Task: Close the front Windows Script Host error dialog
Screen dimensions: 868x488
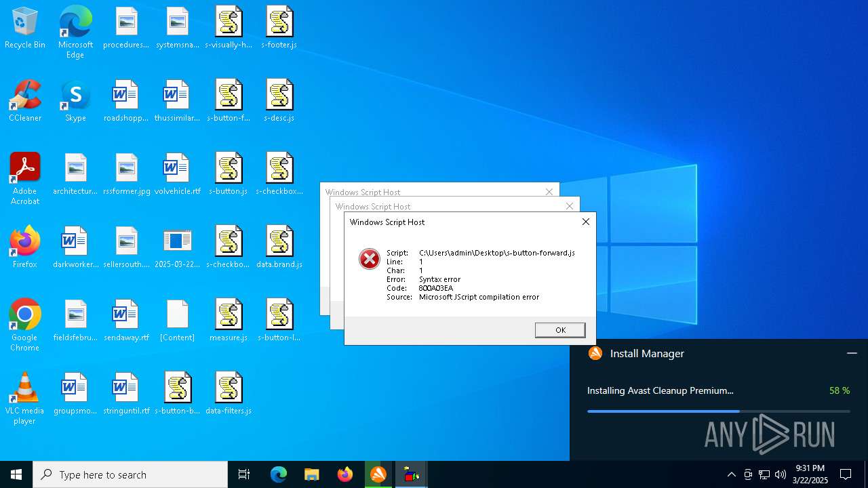Action: pos(586,222)
